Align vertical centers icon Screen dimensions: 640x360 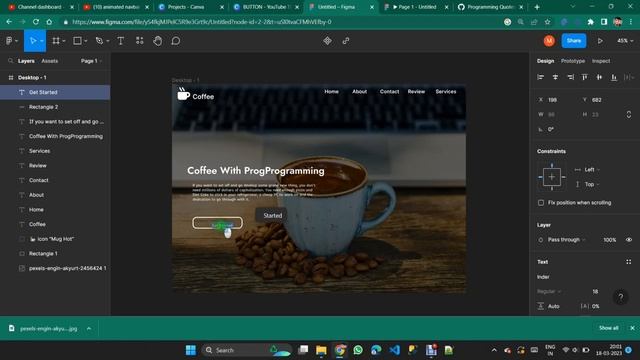[x=599, y=77]
